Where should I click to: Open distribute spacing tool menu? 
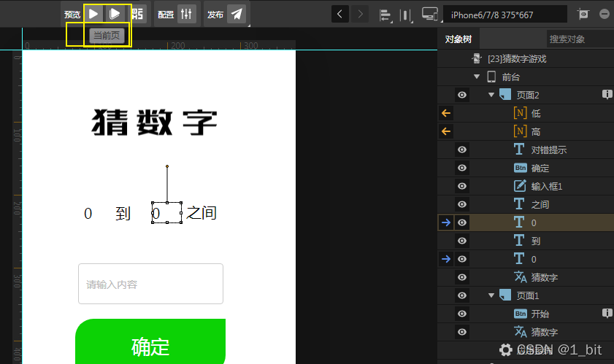pyautogui.click(x=406, y=15)
